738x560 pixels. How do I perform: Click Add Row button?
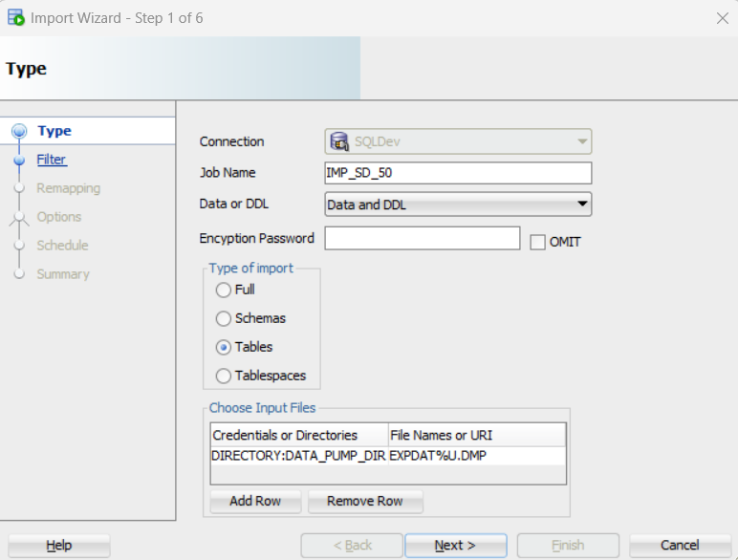255,501
